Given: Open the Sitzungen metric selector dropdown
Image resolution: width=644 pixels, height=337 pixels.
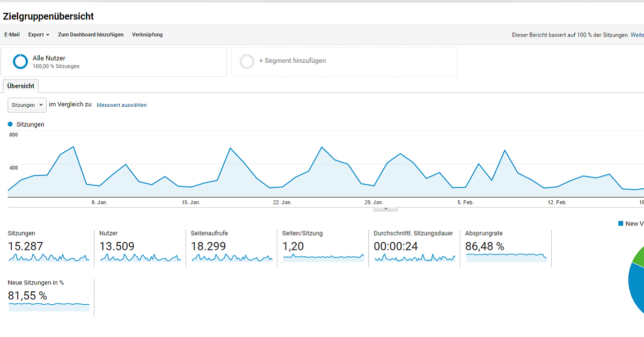Looking at the screenshot, I should 26,105.
